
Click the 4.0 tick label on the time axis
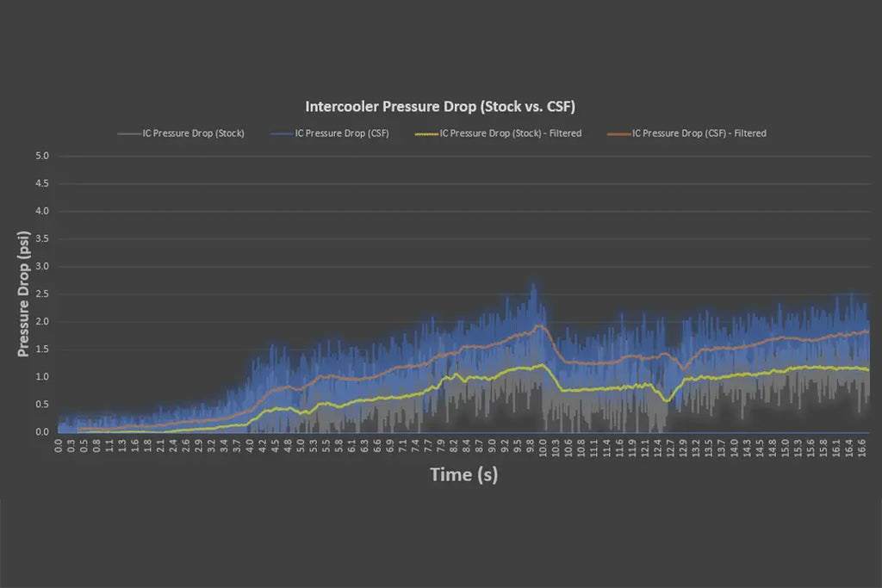click(x=250, y=448)
